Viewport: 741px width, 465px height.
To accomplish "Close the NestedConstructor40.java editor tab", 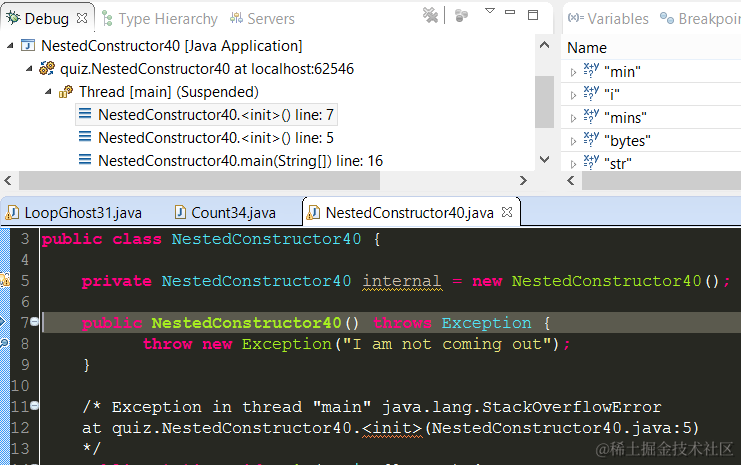I will (507, 212).
